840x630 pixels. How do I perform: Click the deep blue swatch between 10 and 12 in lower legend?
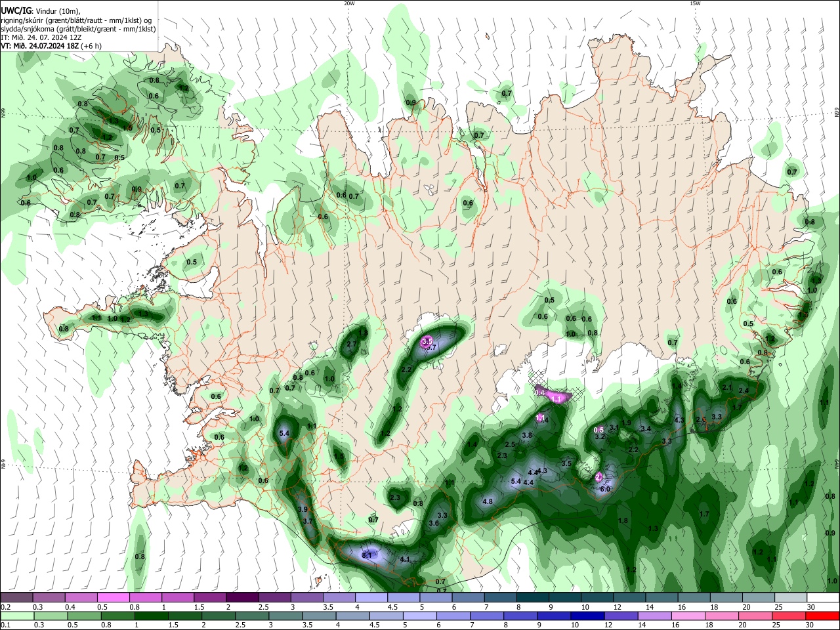click(588, 616)
